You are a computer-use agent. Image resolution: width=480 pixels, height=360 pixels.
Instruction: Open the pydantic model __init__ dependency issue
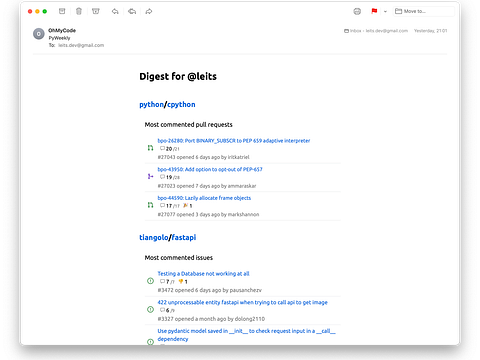click(246, 335)
